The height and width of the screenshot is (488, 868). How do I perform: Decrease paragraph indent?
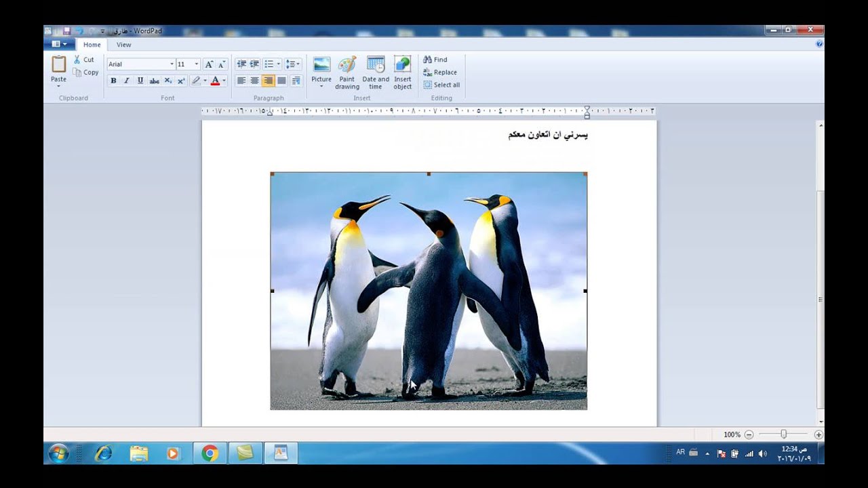241,64
